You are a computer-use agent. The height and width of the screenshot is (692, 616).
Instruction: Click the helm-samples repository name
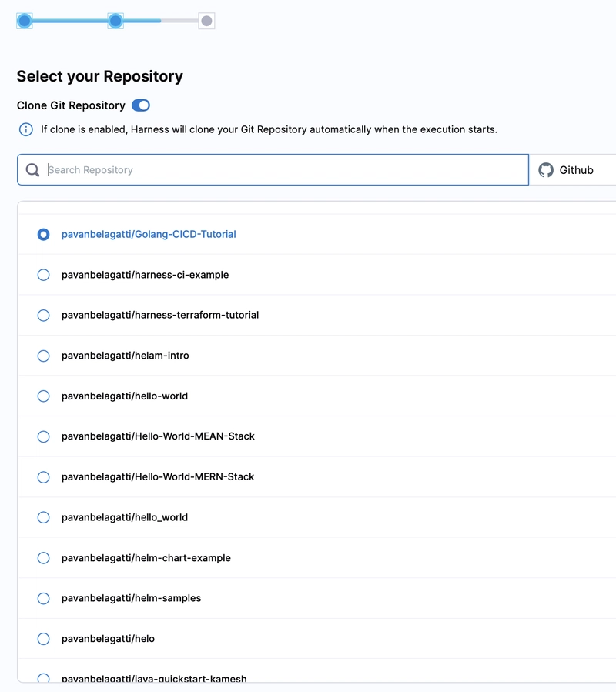click(x=131, y=598)
